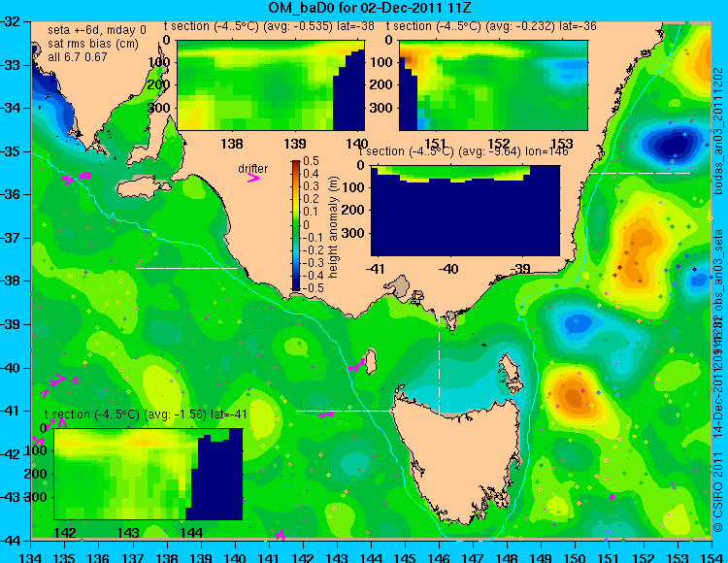Click the '© CSIRO 2011' copyright text
The width and height of the screenshot is (728, 563).
tap(717, 493)
